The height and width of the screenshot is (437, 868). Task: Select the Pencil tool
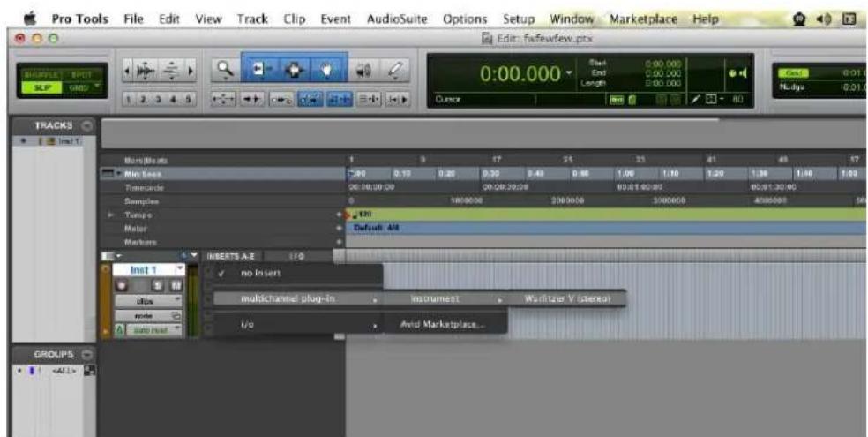(394, 70)
